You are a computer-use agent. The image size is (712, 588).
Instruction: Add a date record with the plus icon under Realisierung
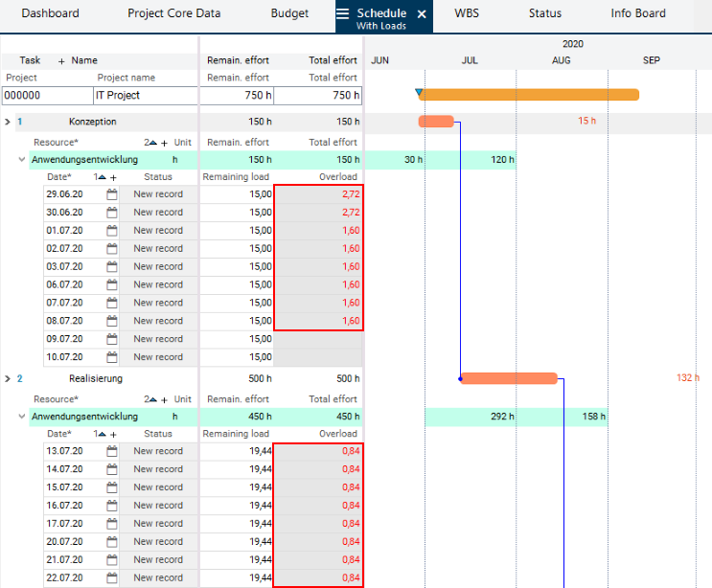click(x=113, y=434)
